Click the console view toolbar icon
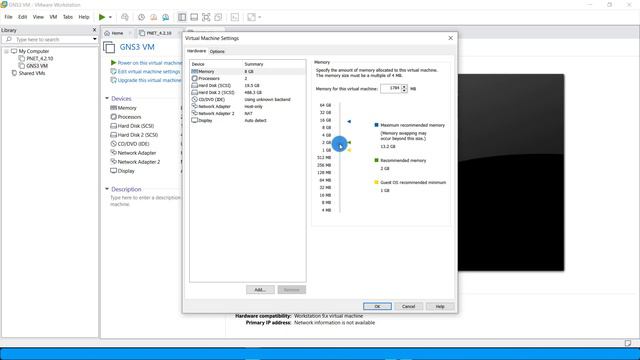 [235, 17]
